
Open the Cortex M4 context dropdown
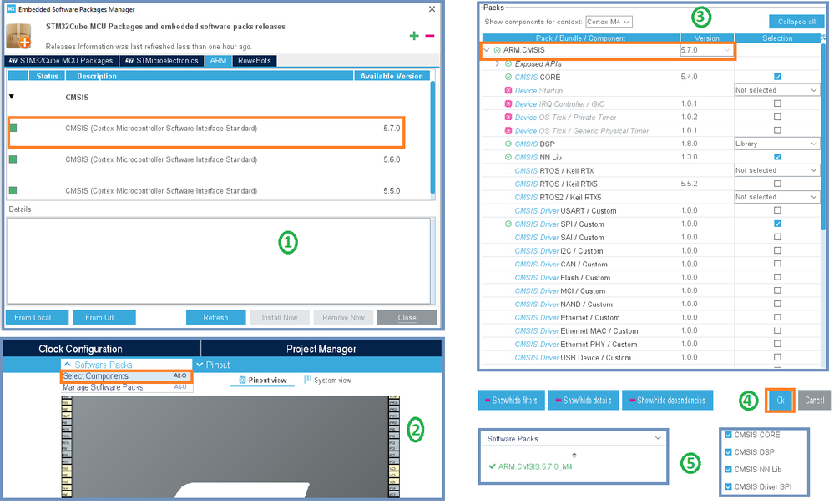pyautogui.click(x=609, y=22)
